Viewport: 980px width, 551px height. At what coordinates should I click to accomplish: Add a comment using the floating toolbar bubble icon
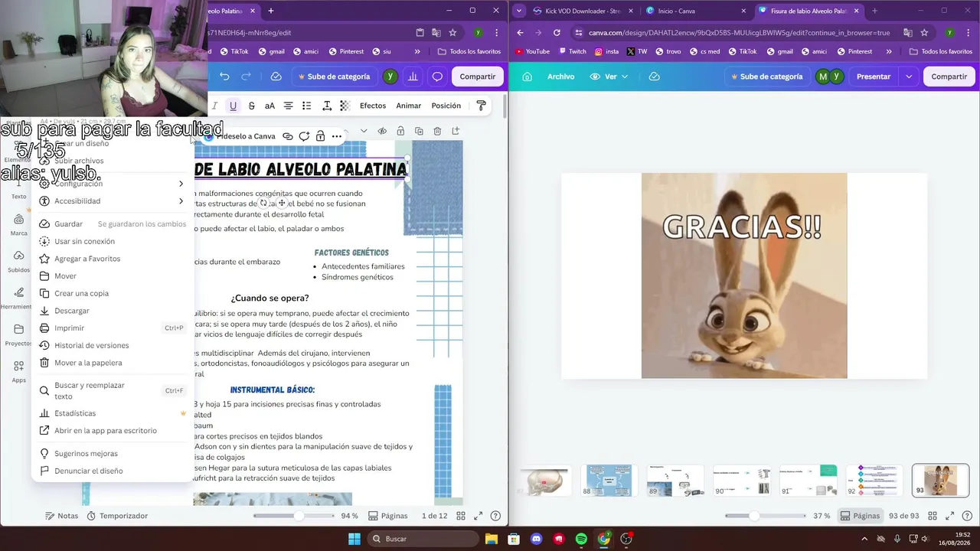click(x=304, y=136)
